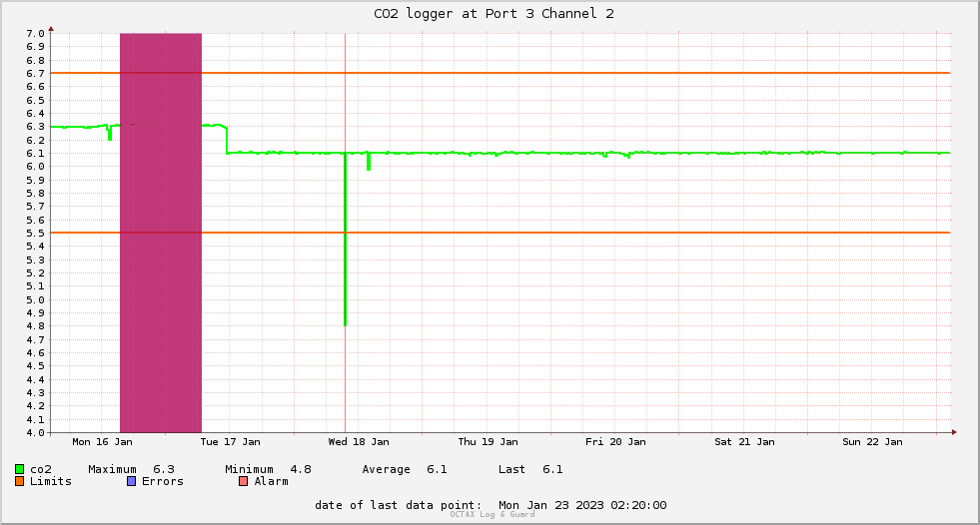Select the 'Tue 17 Jan' axis label

coord(230,442)
